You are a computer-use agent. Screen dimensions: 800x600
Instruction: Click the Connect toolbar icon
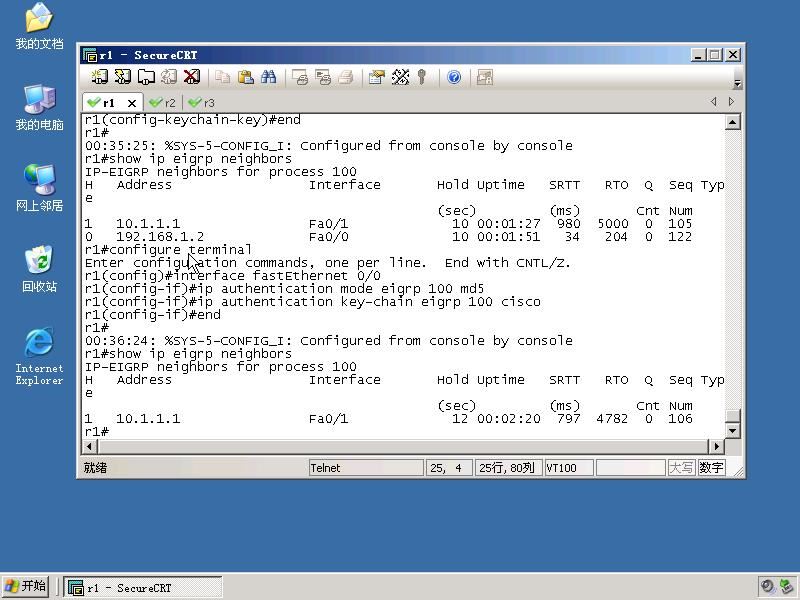tap(99, 77)
